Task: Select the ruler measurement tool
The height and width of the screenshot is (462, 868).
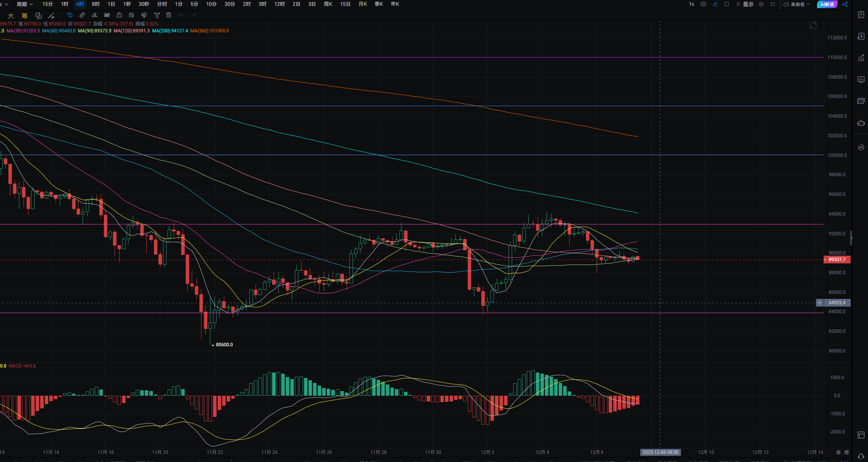Action: [82, 15]
